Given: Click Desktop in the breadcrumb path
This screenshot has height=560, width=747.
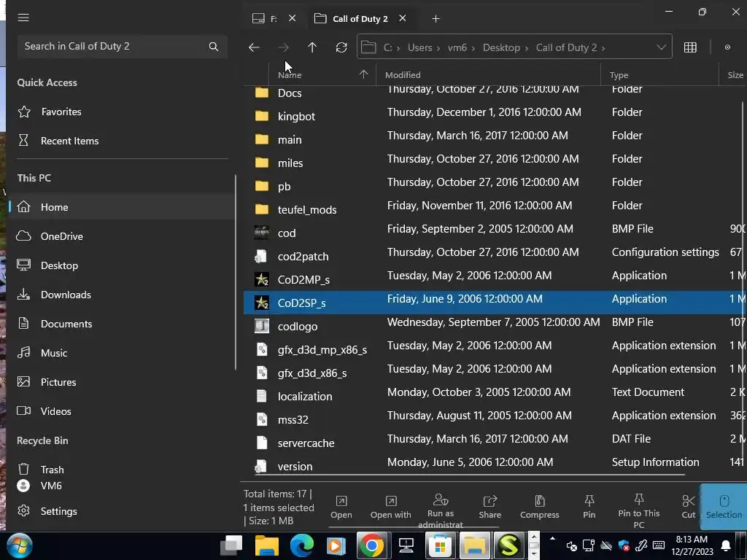Looking at the screenshot, I should point(501,47).
